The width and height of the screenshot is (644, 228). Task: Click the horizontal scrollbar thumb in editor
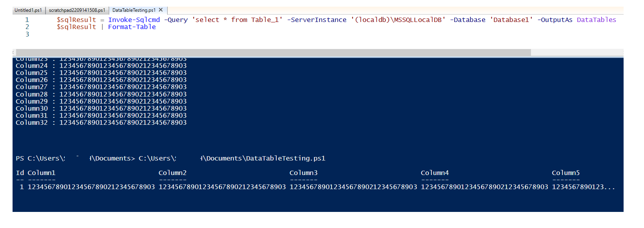pos(273,52)
